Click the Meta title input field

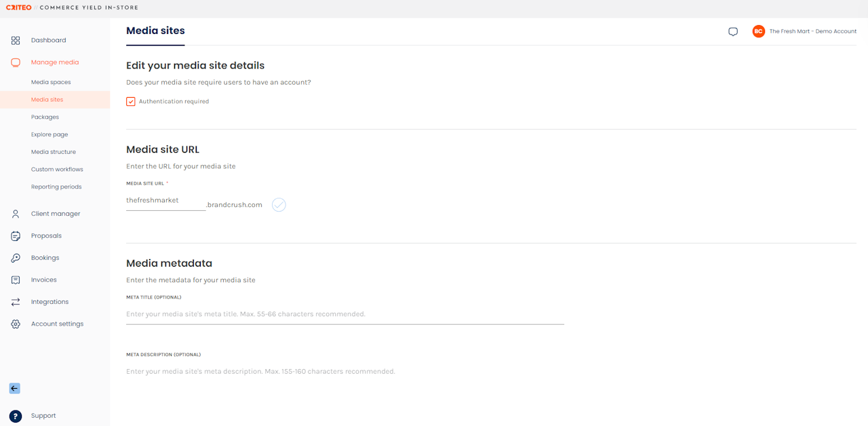[x=345, y=315]
